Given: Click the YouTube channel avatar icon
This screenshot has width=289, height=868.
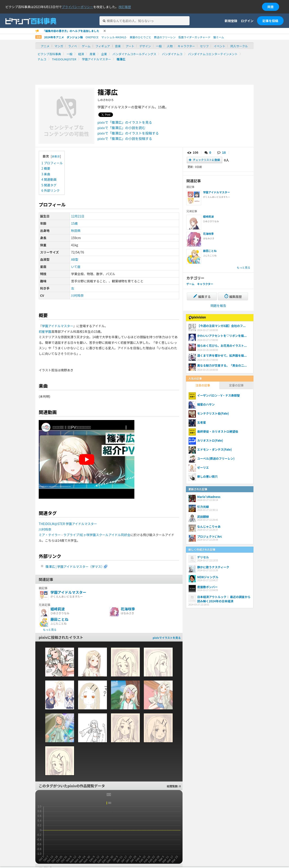Looking at the screenshot, I should [x=46, y=427].
